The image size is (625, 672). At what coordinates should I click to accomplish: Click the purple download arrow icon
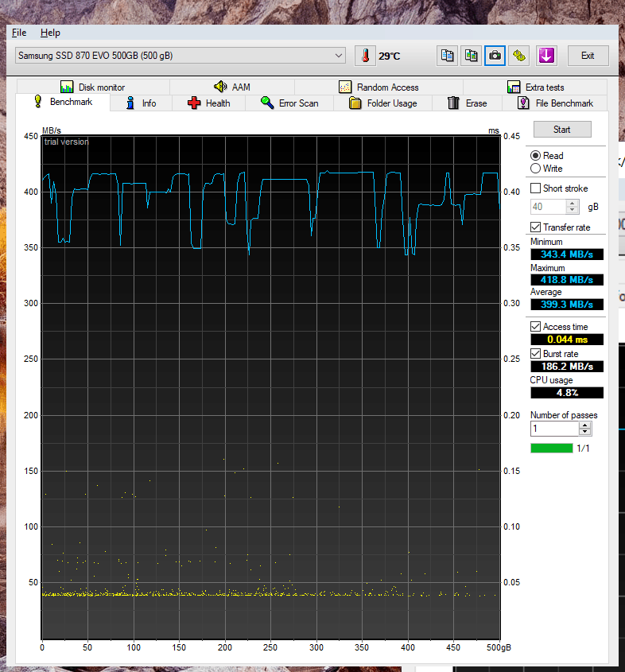tap(546, 56)
